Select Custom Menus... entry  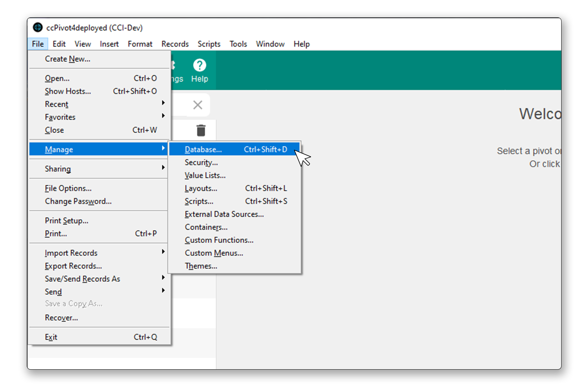click(235, 253)
